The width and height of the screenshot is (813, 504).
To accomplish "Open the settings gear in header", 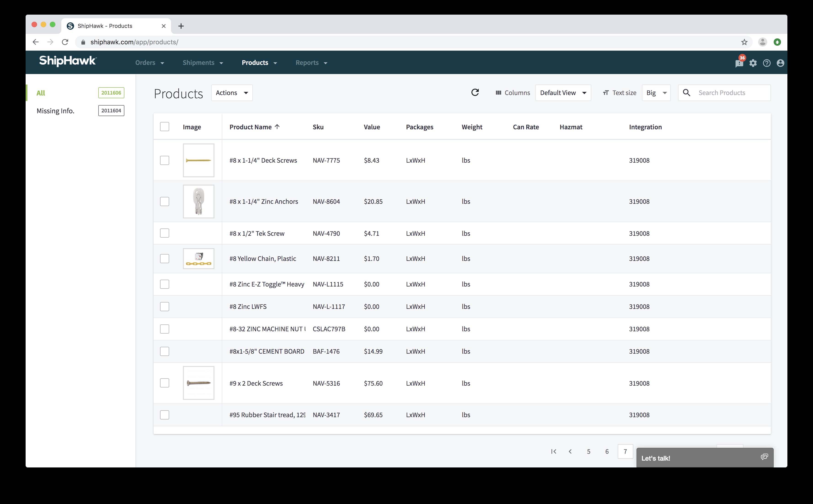I will 753,63.
